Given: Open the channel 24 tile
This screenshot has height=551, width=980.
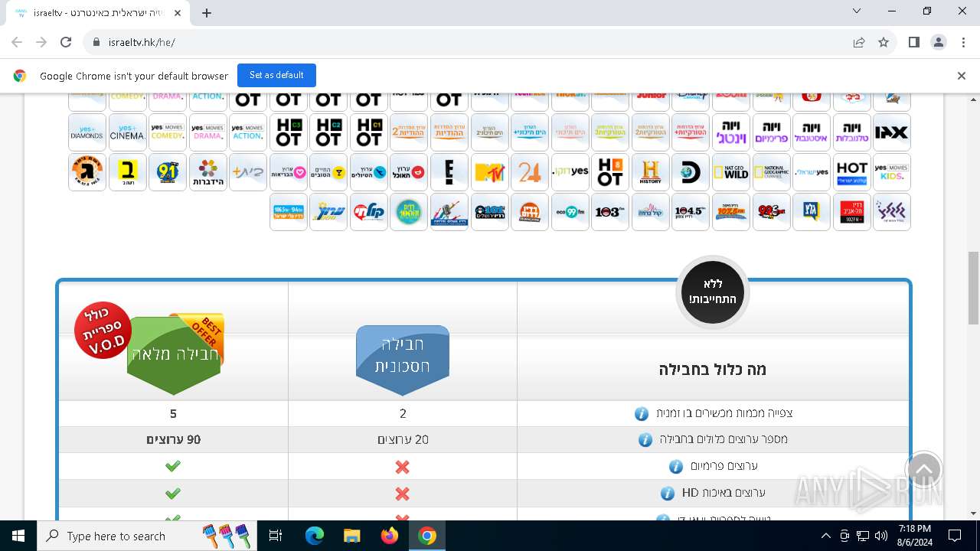Looking at the screenshot, I should 529,172.
